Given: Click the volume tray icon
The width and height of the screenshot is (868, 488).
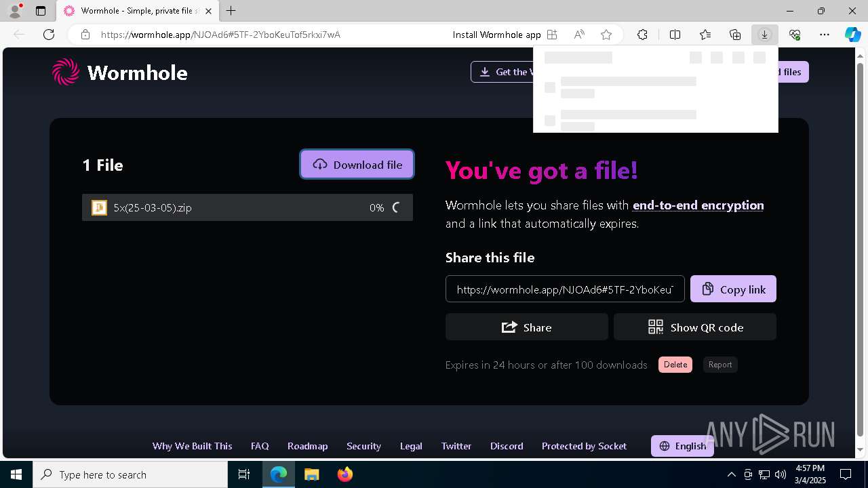Looking at the screenshot, I should tap(781, 474).
